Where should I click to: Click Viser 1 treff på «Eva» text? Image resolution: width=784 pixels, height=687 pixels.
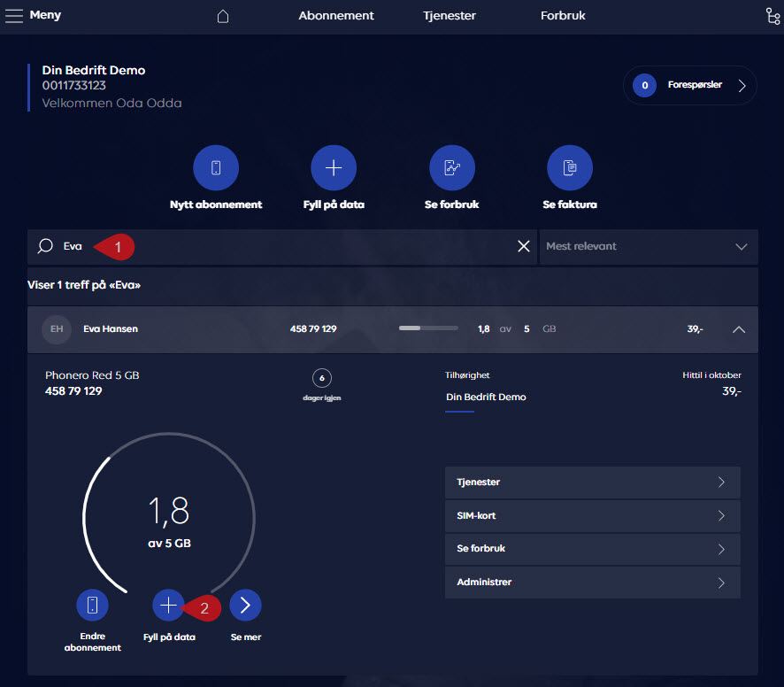click(x=84, y=285)
